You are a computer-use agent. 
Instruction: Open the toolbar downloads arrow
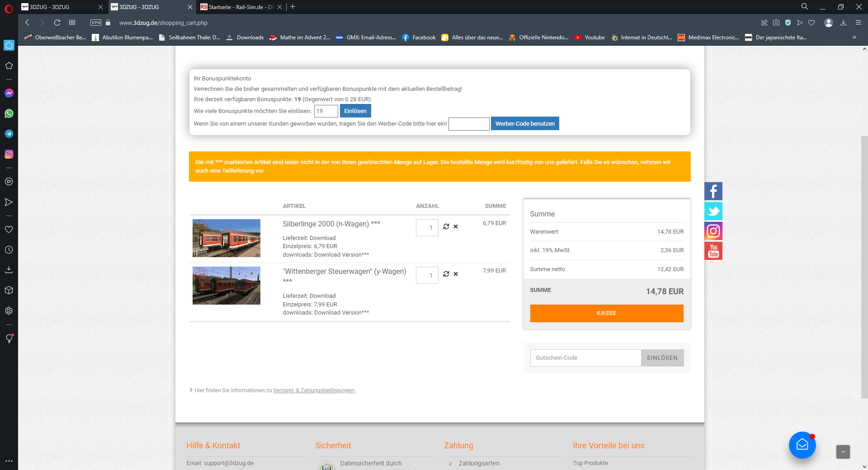[843, 23]
